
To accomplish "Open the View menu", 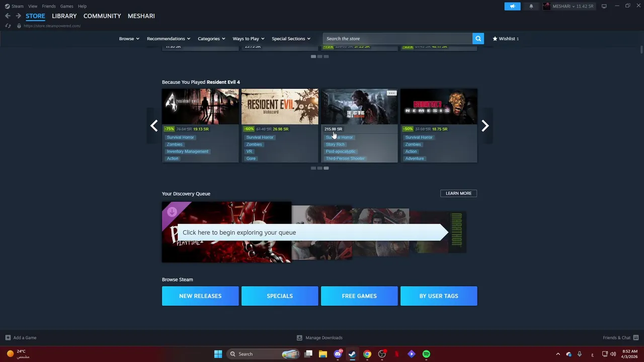I will pyautogui.click(x=33, y=6).
